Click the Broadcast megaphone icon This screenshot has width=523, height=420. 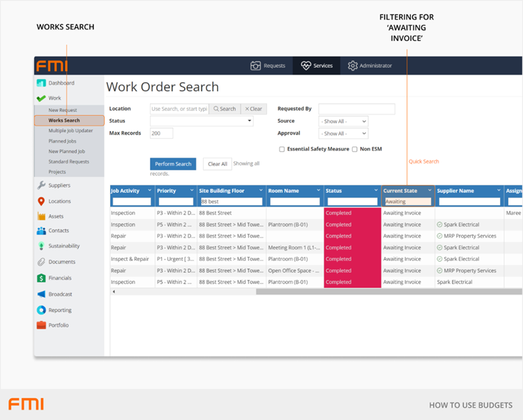pyautogui.click(x=41, y=294)
